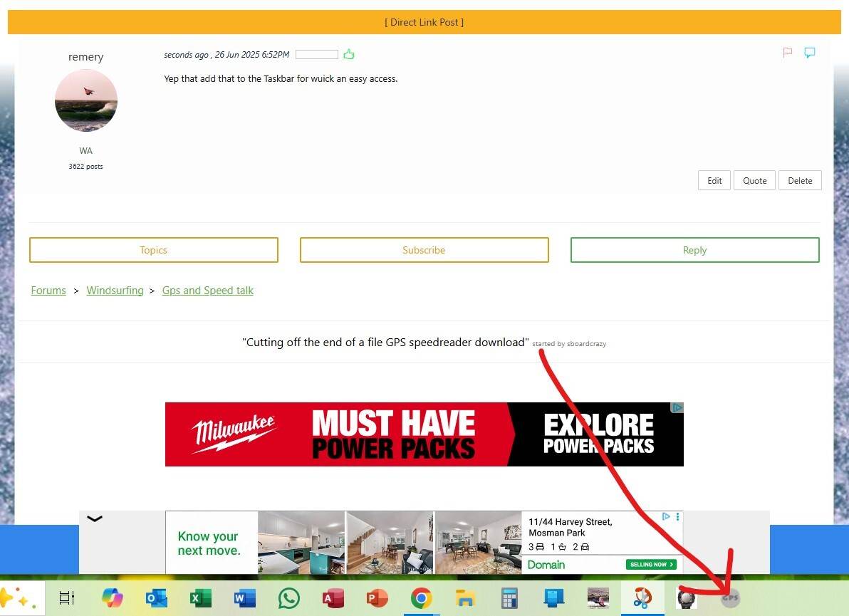Subscribe to this forum thread
This screenshot has width=849, height=616.
424,250
